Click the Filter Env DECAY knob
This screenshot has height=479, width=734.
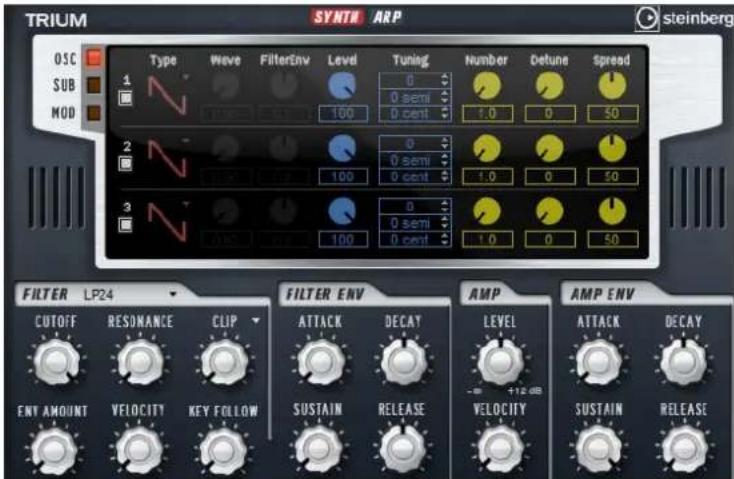[x=404, y=361]
